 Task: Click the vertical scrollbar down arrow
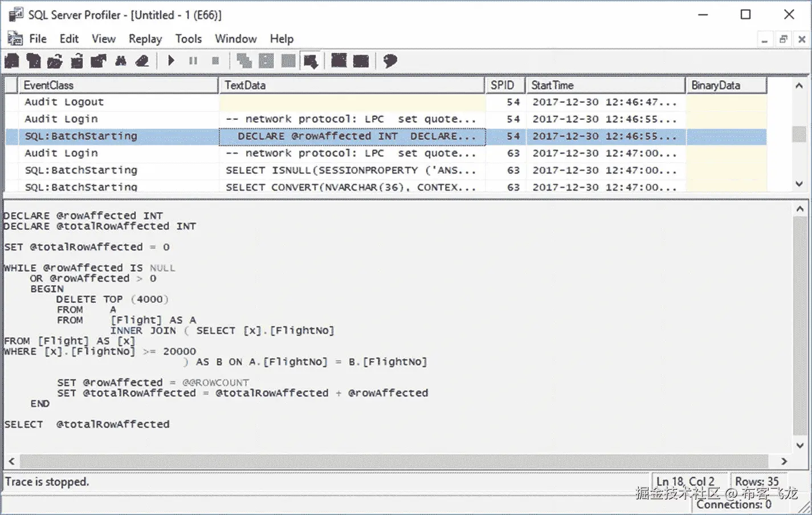799,184
